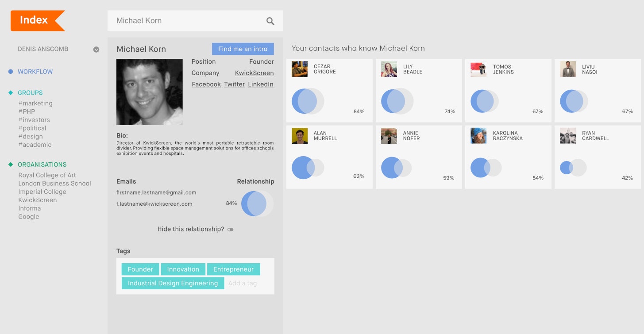
Task: Select Imperial College organisation
Action: coord(42,192)
